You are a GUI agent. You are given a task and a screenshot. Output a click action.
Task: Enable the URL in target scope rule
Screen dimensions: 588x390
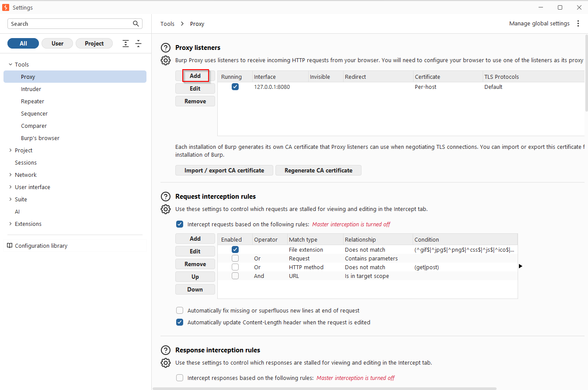coord(235,276)
